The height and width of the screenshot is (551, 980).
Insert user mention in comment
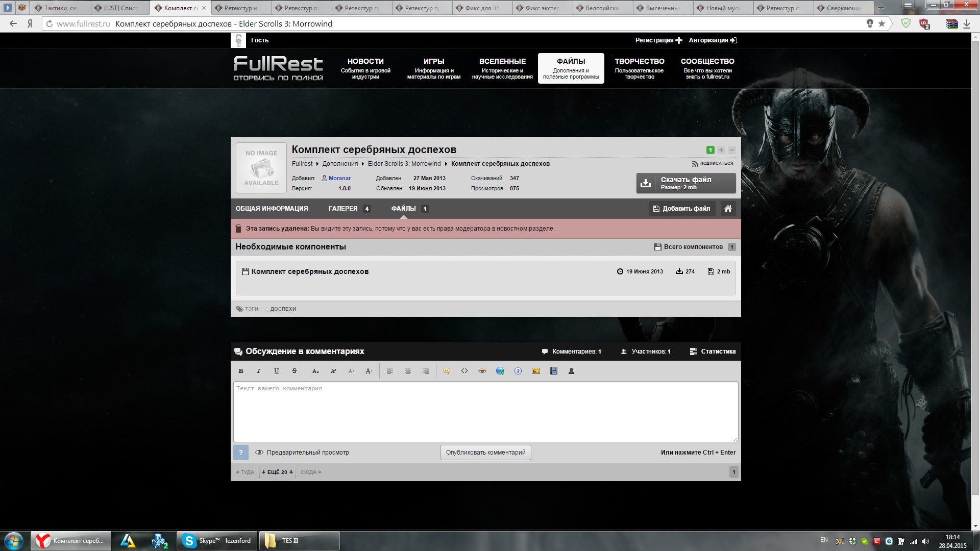click(572, 371)
